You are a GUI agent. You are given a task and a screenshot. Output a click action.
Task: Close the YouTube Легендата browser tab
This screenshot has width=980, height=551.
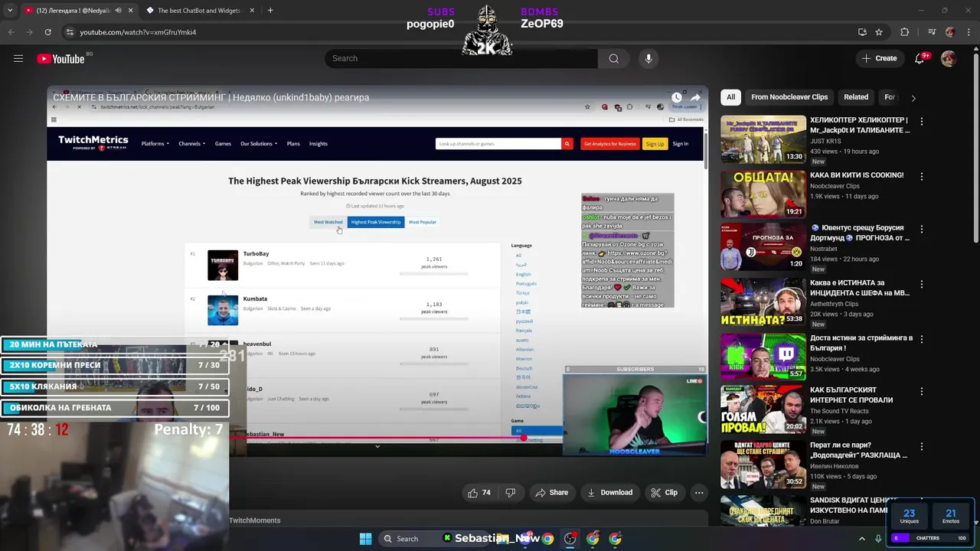(x=130, y=11)
